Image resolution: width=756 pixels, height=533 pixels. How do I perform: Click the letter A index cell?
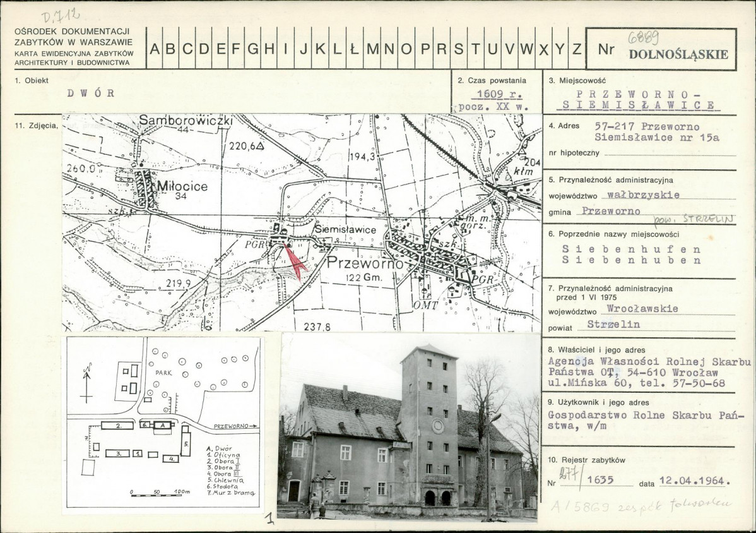point(155,49)
